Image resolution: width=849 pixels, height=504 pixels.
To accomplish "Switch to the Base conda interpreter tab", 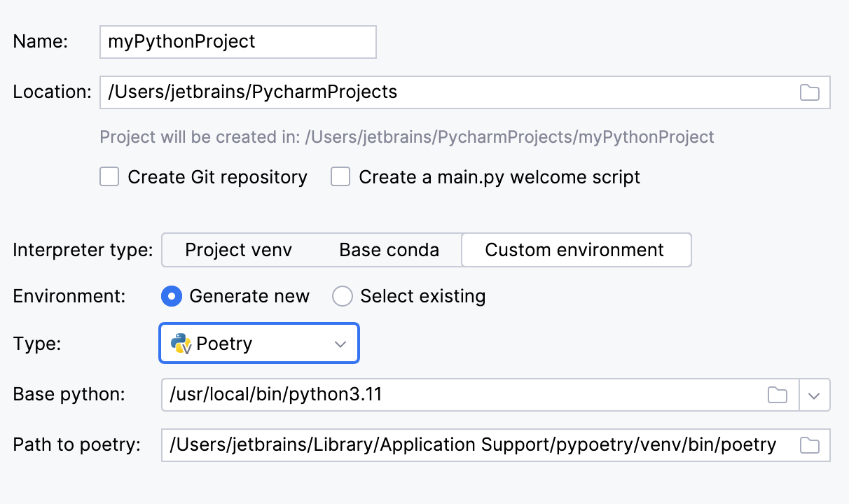I will coord(389,250).
